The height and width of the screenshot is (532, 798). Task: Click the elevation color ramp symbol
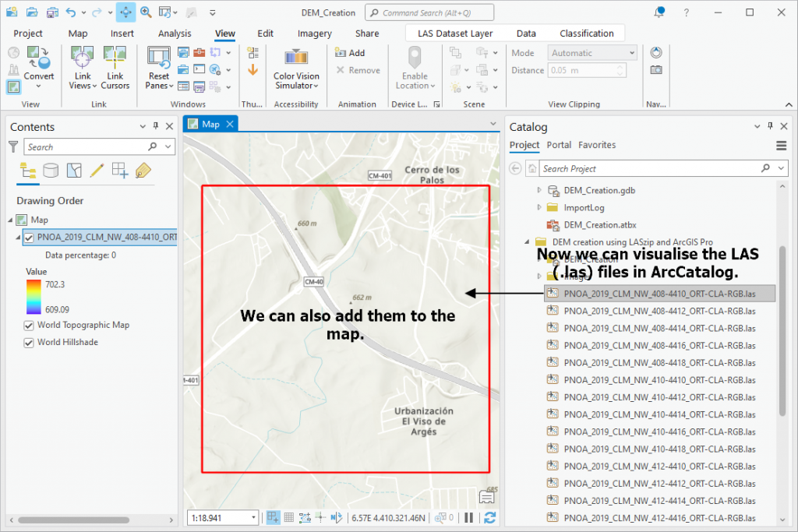[34, 297]
